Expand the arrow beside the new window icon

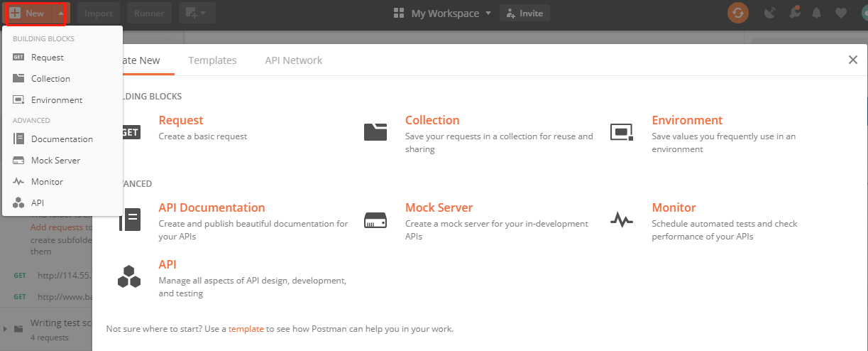[x=204, y=13]
